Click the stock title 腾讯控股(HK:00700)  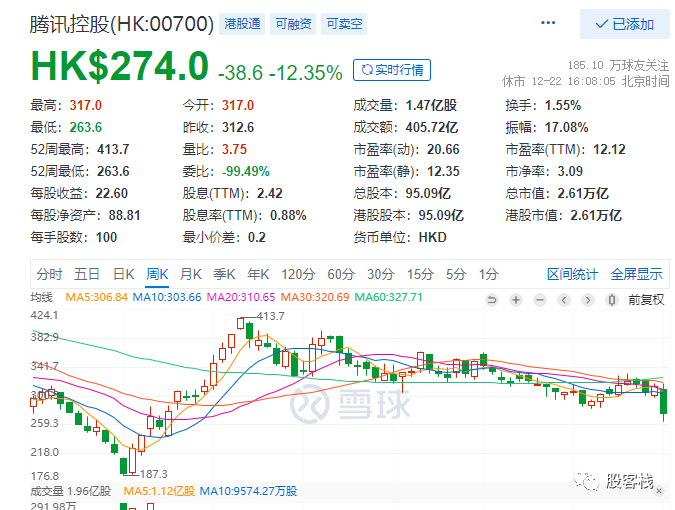point(122,24)
